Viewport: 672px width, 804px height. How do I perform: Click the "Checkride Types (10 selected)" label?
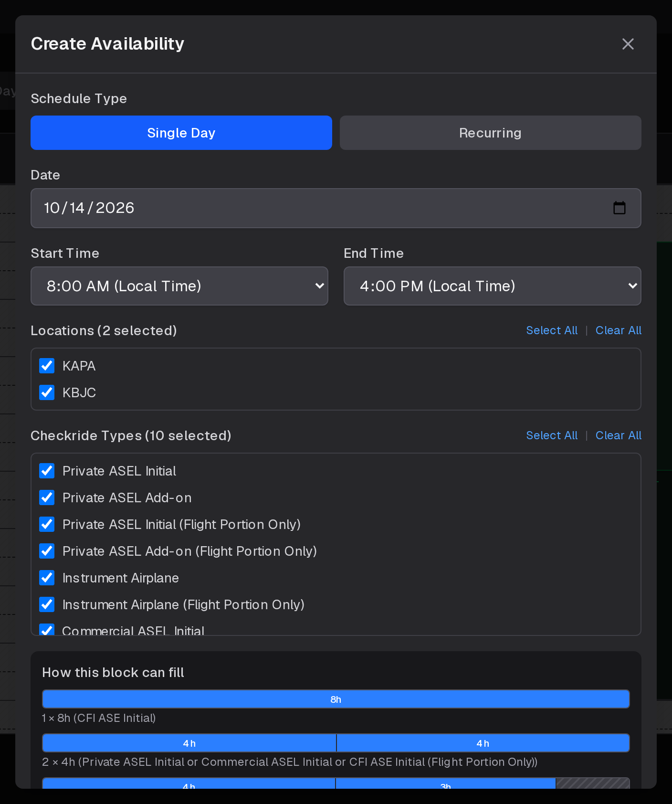(x=131, y=435)
